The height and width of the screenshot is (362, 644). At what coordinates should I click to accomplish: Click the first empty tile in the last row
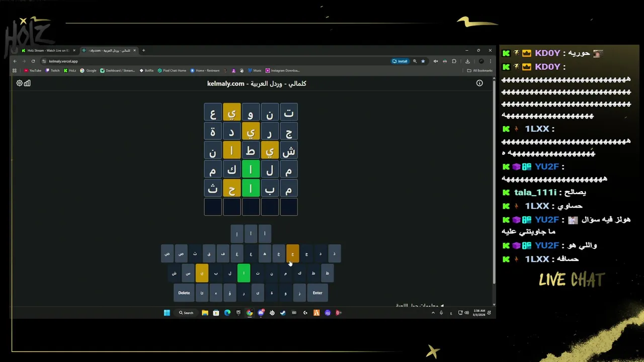(289, 207)
